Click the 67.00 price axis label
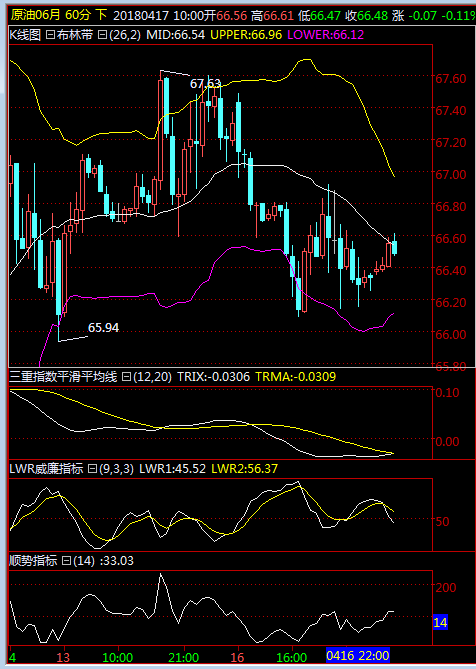This screenshot has height=669, width=476. 450,175
